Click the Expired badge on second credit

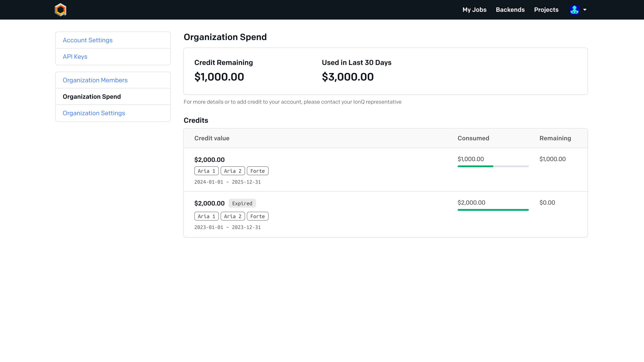242,203
